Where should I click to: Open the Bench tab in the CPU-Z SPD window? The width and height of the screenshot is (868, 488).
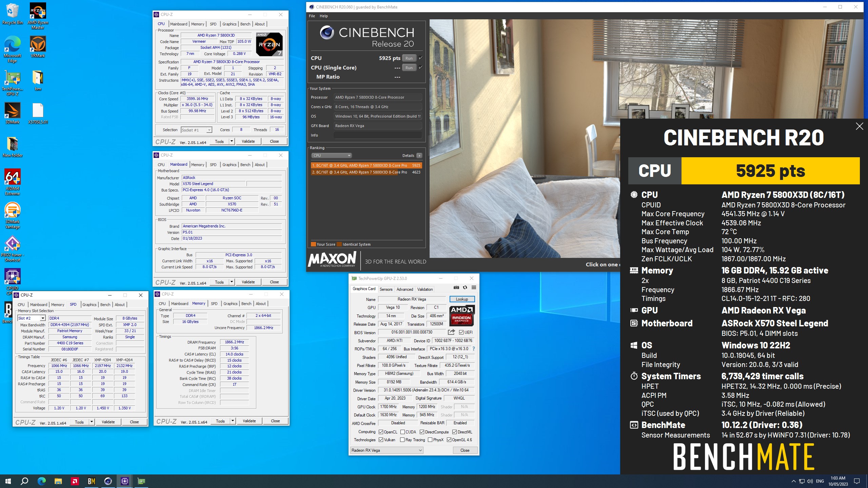point(105,305)
